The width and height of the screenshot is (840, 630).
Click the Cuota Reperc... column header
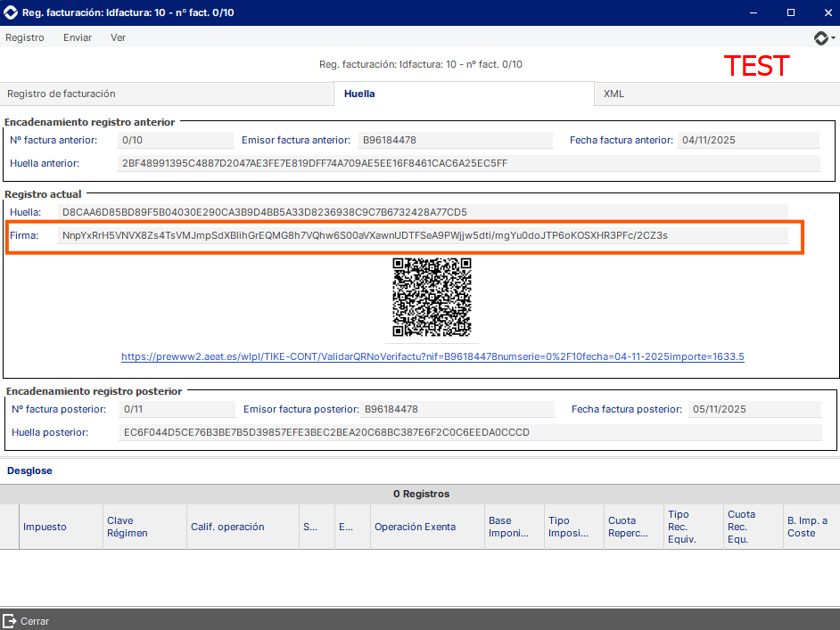pos(634,527)
